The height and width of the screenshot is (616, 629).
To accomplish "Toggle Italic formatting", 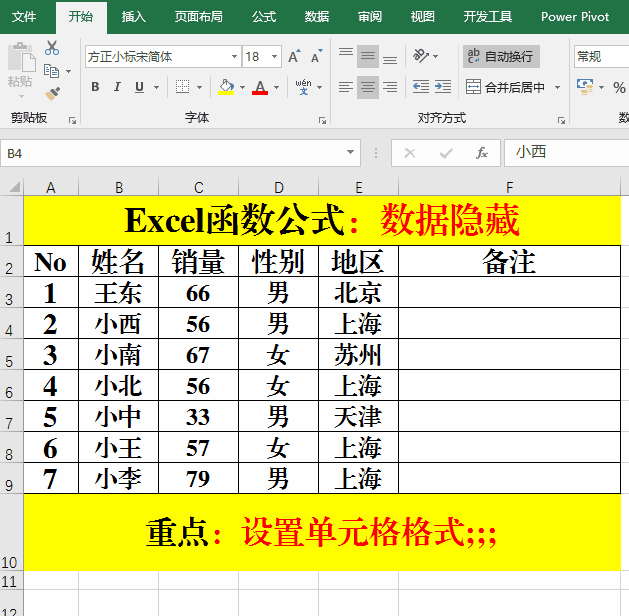I will [x=119, y=87].
